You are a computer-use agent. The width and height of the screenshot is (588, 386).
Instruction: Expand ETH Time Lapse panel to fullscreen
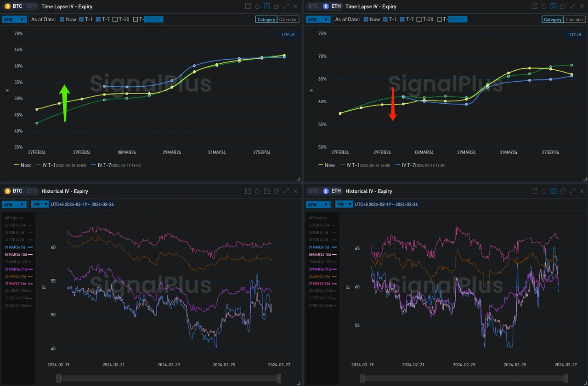pos(572,6)
